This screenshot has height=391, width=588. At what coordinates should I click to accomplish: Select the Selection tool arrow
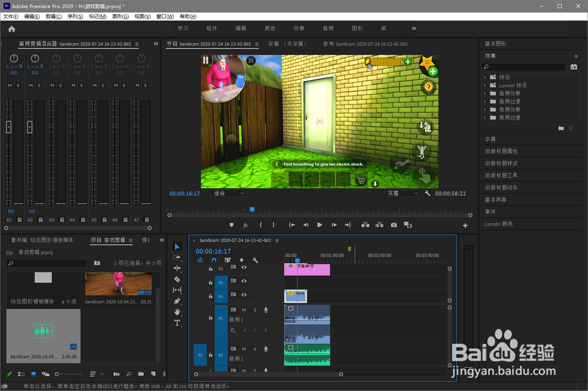point(177,246)
